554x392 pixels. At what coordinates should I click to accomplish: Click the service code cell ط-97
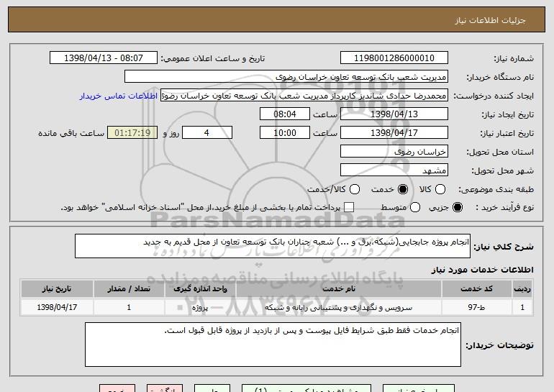click(476, 307)
